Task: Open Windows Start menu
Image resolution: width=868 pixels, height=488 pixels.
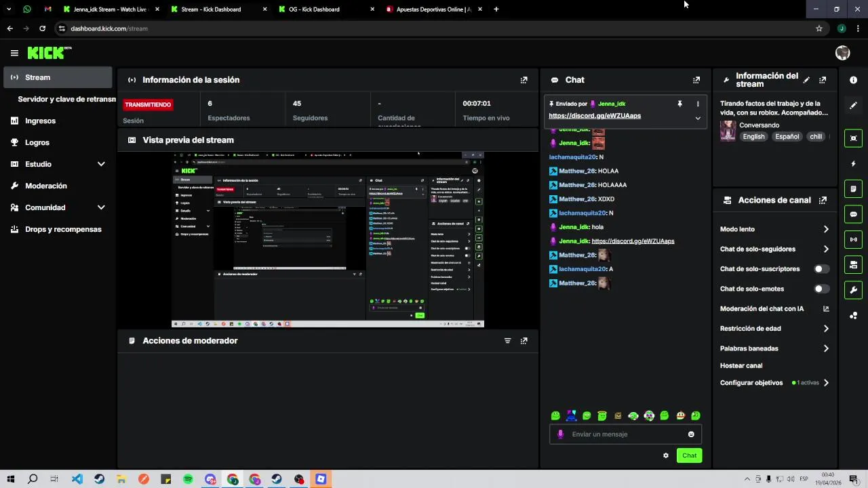Action: pyautogui.click(x=10, y=479)
